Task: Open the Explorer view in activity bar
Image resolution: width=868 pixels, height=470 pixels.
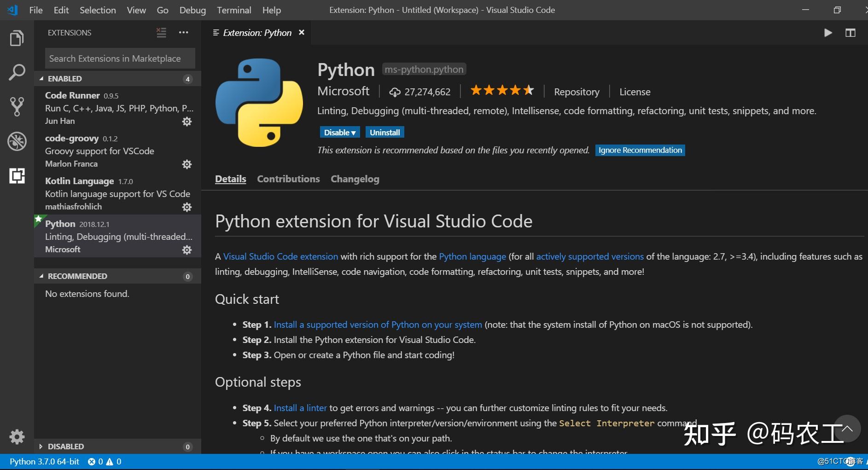Action: [x=17, y=38]
